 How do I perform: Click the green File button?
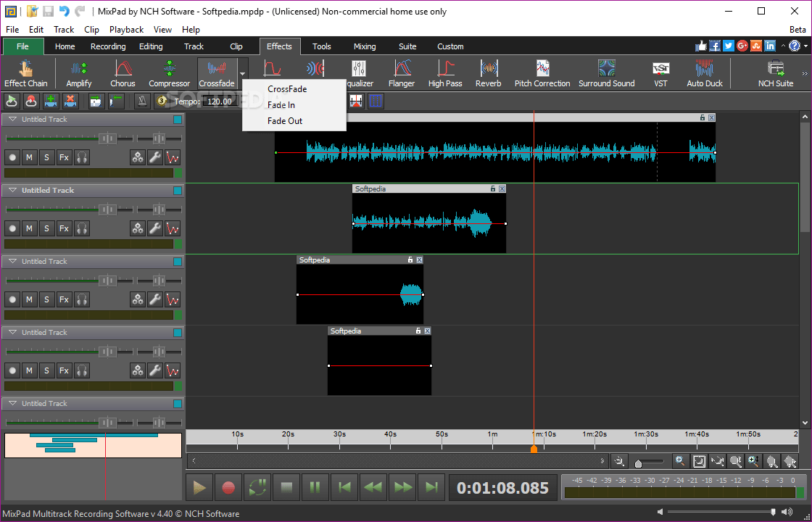(22, 46)
